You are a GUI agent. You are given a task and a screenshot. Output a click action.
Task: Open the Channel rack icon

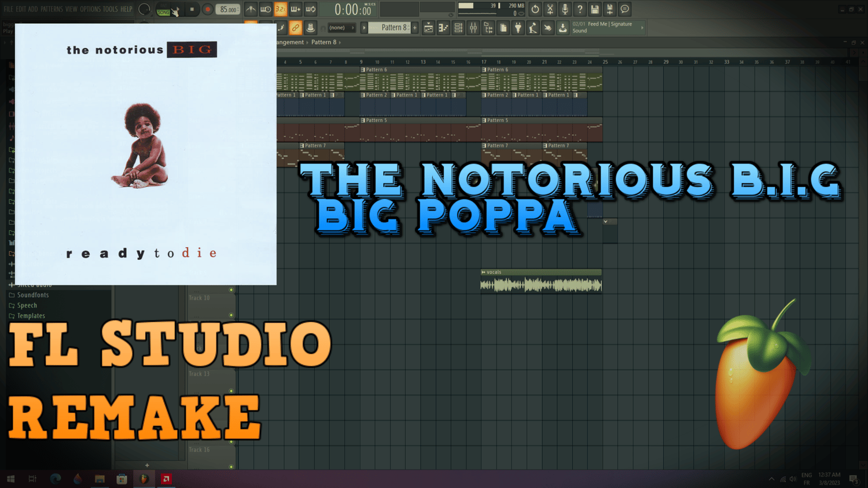pos(458,28)
